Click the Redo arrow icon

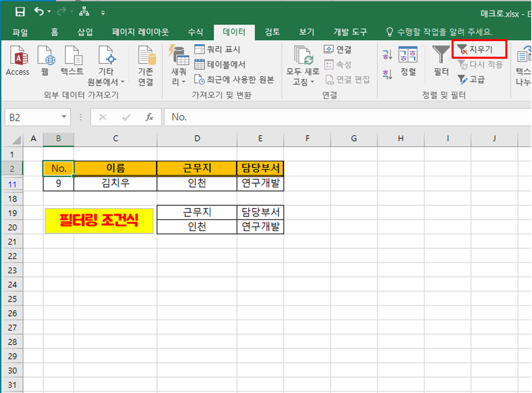point(62,12)
